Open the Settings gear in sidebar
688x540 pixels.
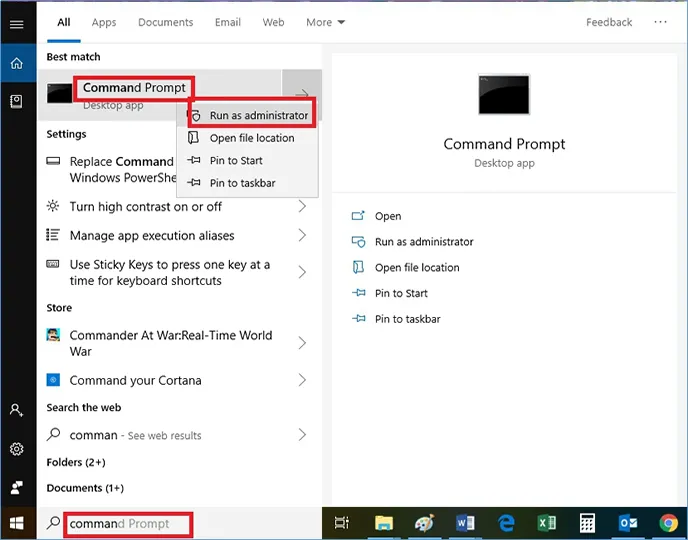coord(17,449)
